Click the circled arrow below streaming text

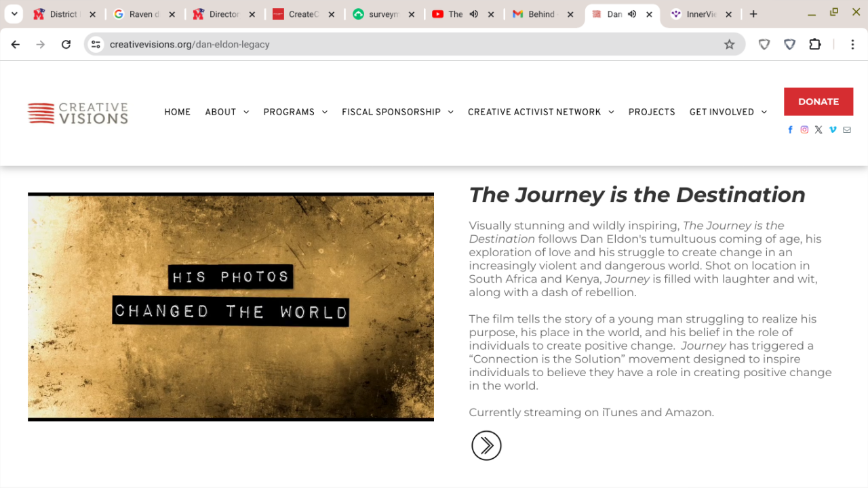(x=486, y=445)
